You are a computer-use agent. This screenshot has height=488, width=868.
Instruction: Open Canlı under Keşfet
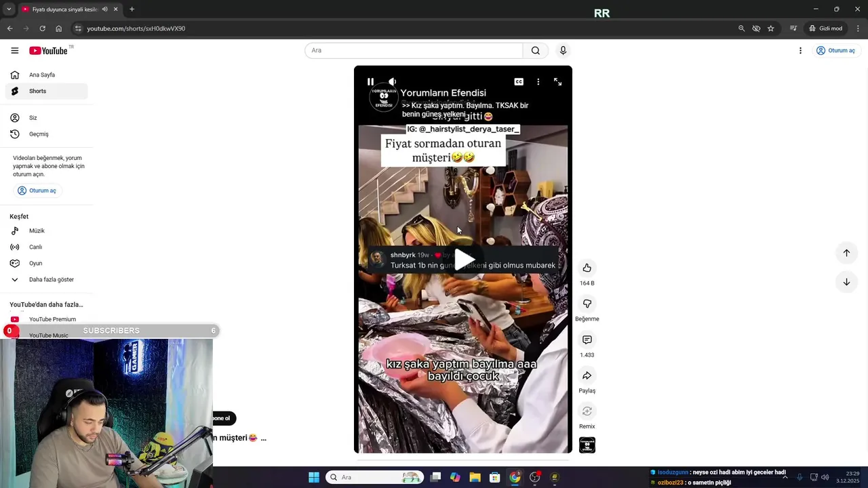point(46,247)
